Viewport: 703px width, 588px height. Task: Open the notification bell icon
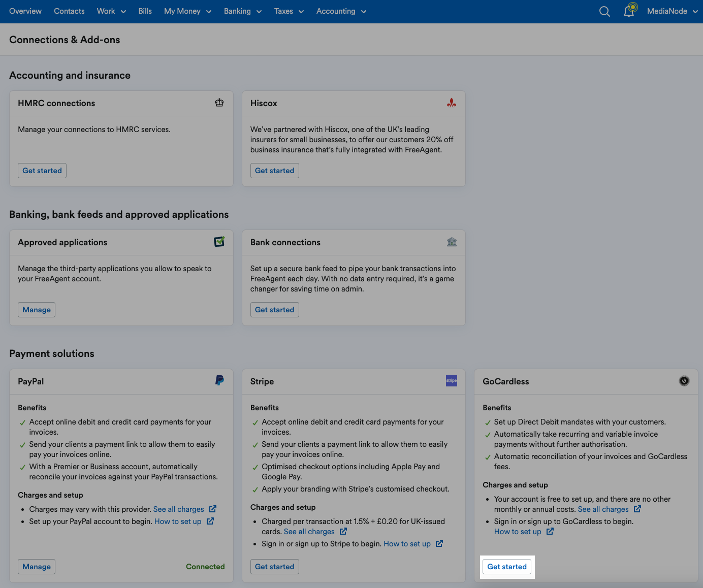click(630, 11)
